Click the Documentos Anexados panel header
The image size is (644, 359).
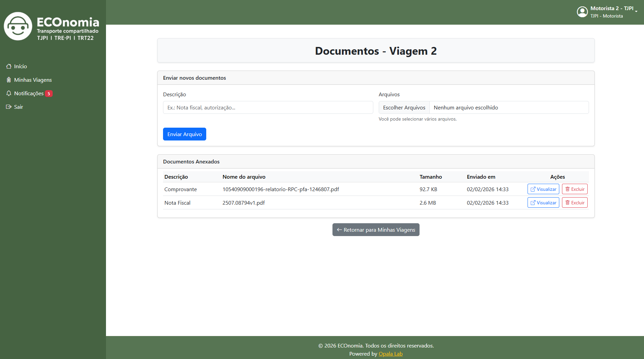[x=376, y=161]
